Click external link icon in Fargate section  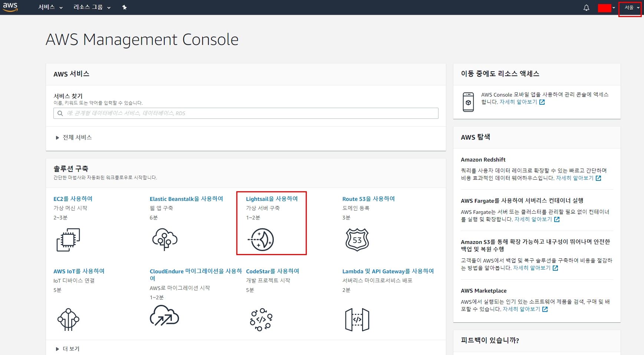(x=557, y=219)
